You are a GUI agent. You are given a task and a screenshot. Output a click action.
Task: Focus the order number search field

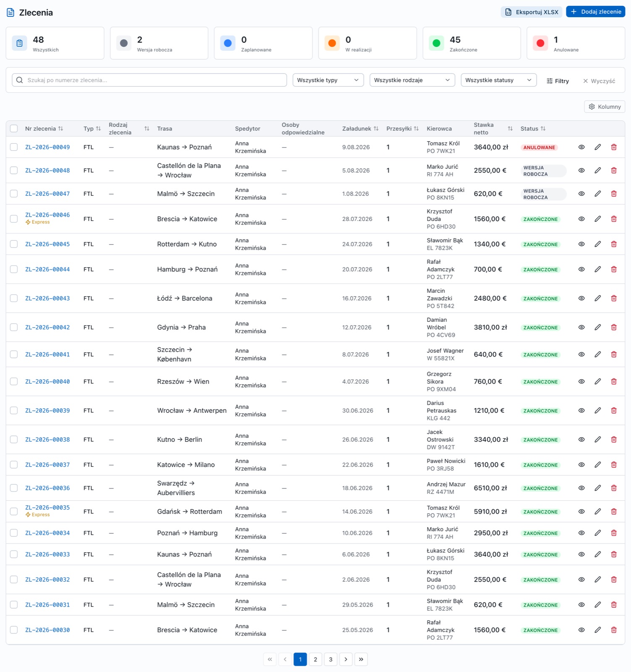coord(149,80)
